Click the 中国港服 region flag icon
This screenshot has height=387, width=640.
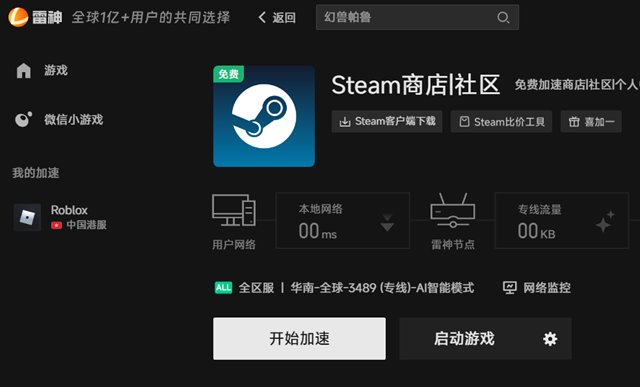(56, 225)
